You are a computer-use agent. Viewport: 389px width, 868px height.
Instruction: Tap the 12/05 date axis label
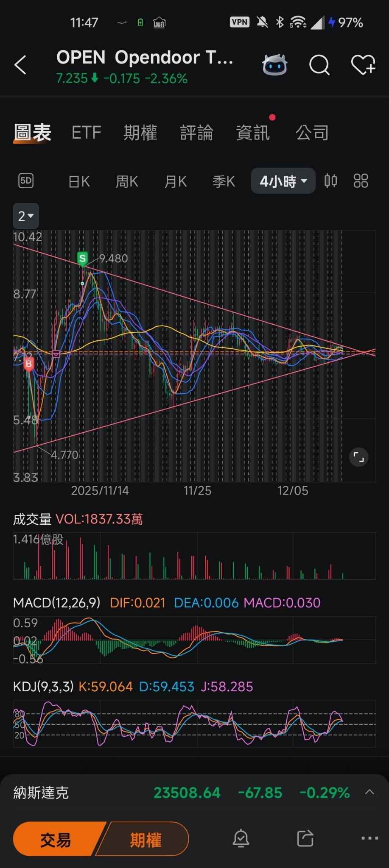click(293, 490)
